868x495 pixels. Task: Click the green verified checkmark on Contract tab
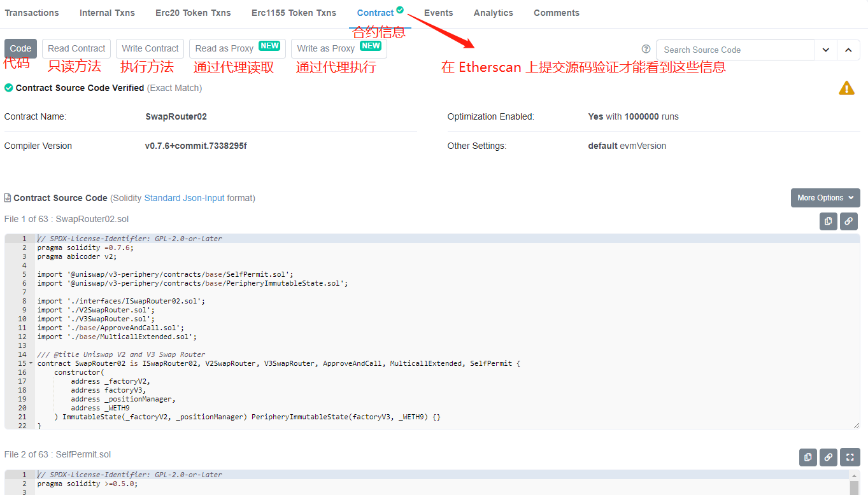click(x=400, y=10)
